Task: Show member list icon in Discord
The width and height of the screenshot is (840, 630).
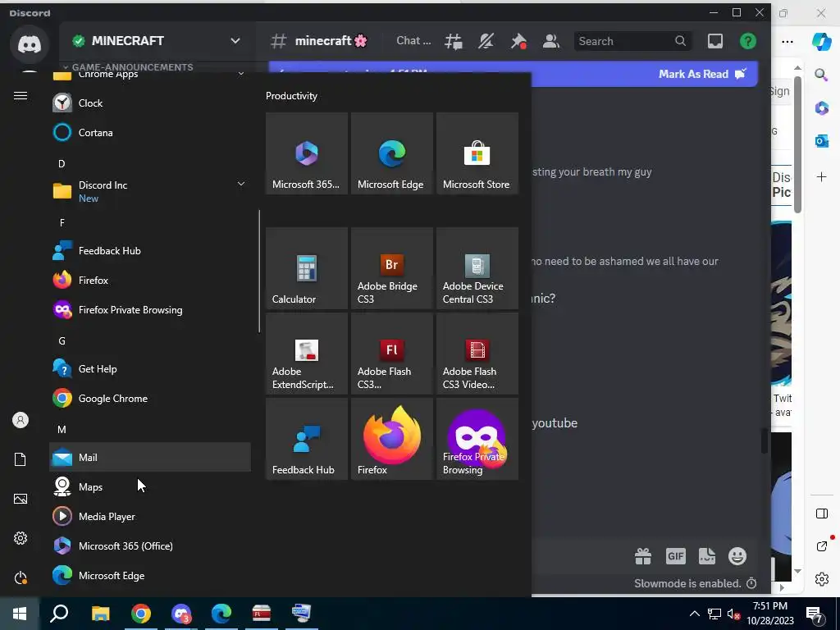Action: tap(550, 41)
